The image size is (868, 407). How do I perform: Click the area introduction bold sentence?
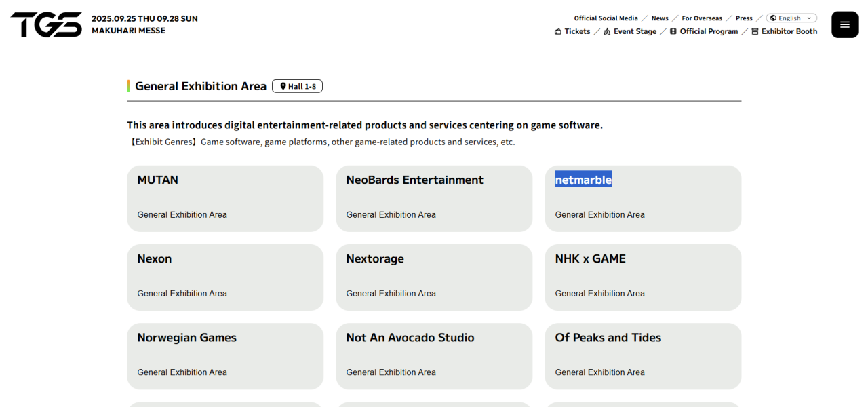[365, 125]
